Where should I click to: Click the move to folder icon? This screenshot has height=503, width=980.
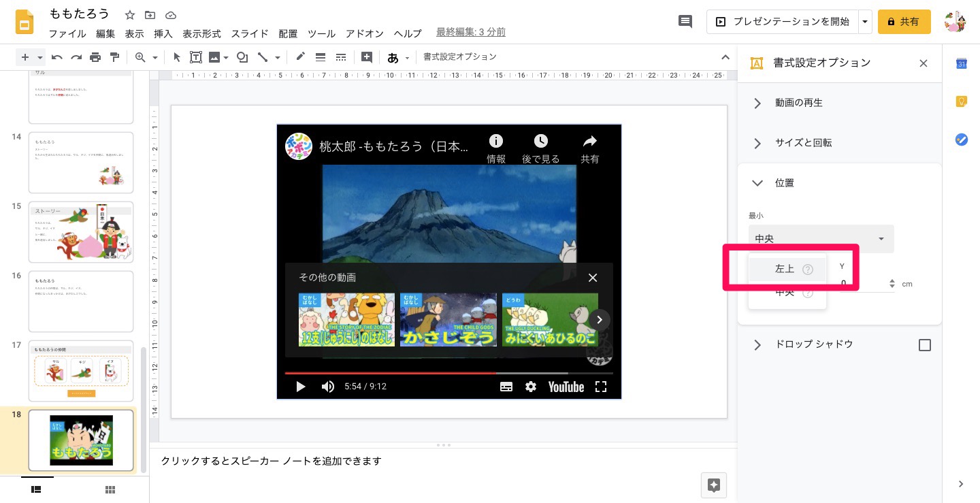click(150, 15)
